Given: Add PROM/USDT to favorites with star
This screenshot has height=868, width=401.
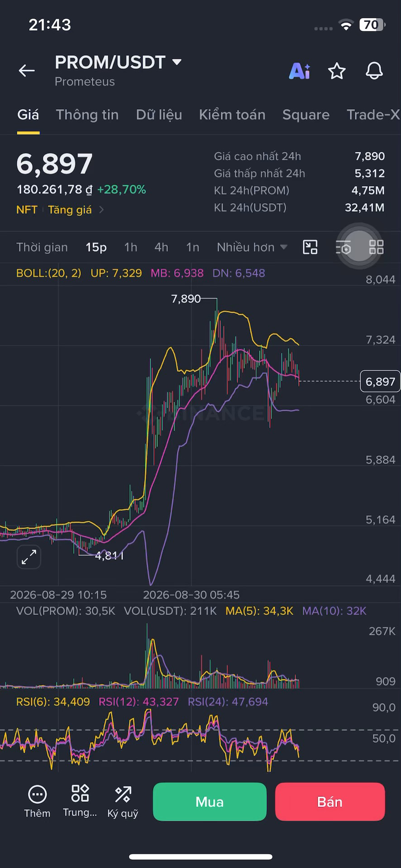Looking at the screenshot, I should tap(337, 71).
